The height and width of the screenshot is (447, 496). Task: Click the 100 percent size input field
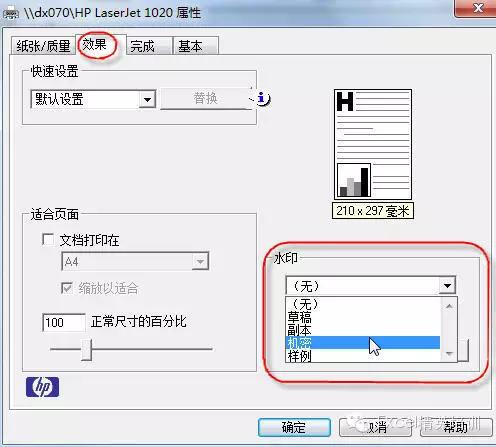coord(64,322)
